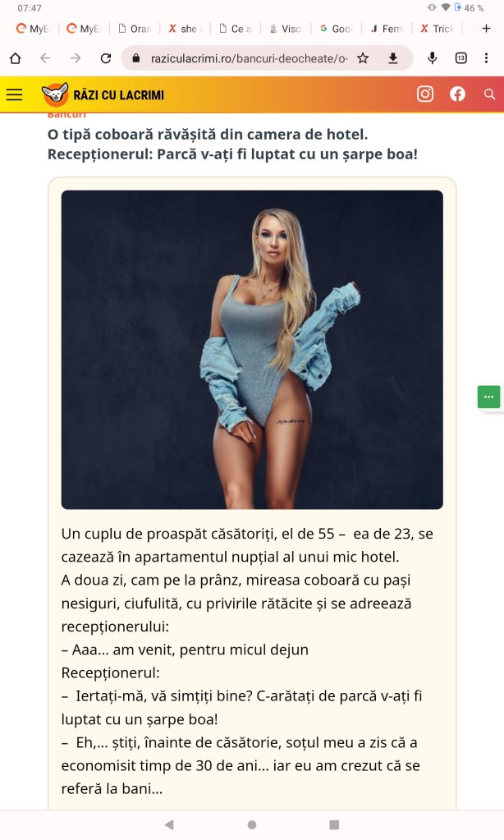Open the site's Instagram page icon

425,94
